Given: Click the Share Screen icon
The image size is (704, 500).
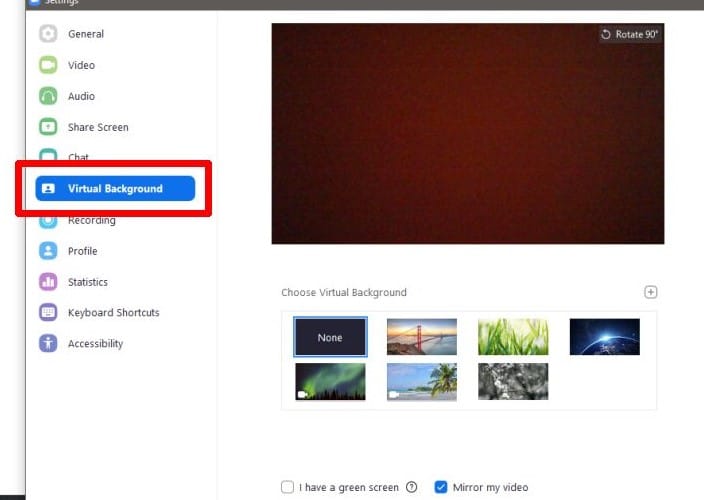Looking at the screenshot, I should (x=48, y=127).
